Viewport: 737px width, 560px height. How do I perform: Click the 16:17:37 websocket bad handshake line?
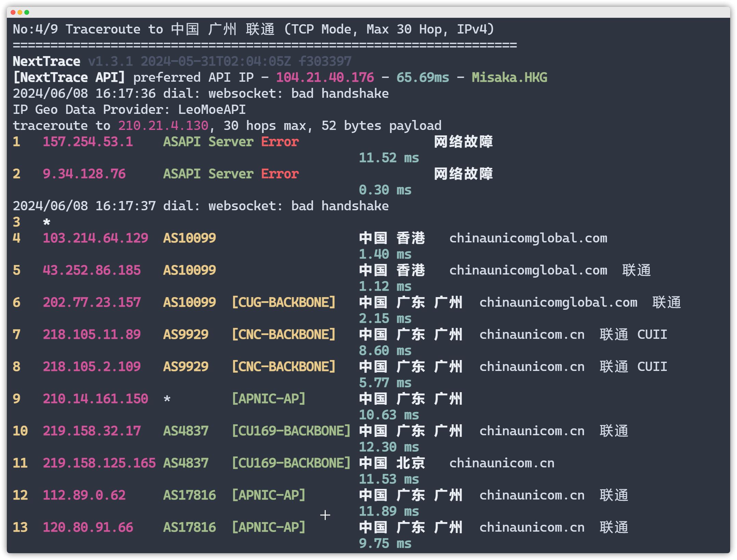[x=201, y=206]
